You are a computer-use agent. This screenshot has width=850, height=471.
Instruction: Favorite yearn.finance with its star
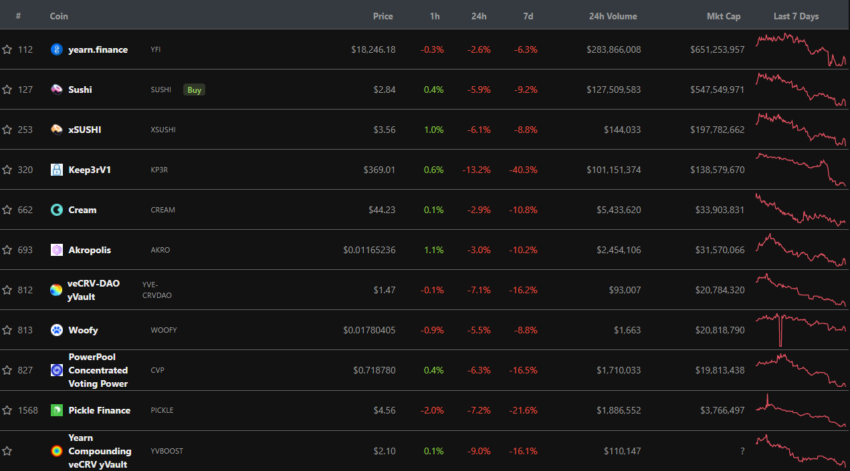(x=7, y=49)
